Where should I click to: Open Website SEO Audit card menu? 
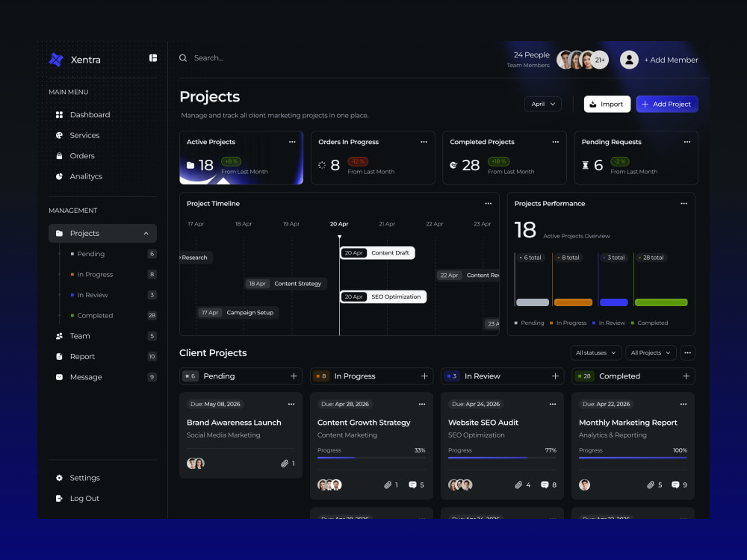pyautogui.click(x=553, y=404)
